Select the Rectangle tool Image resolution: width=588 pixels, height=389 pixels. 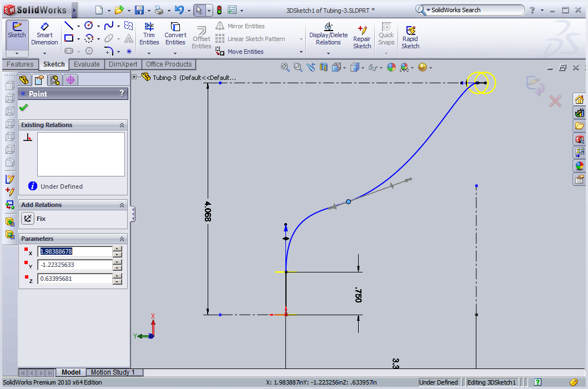click(x=68, y=38)
